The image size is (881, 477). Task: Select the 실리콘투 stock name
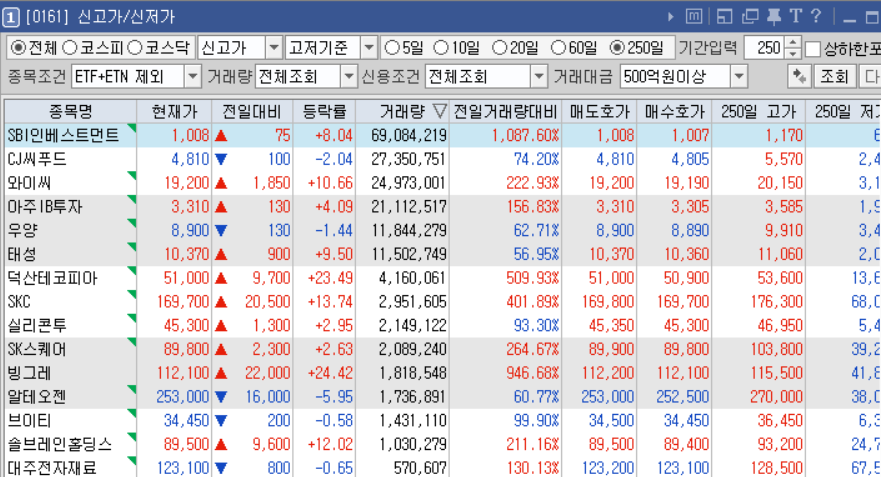pos(37,326)
